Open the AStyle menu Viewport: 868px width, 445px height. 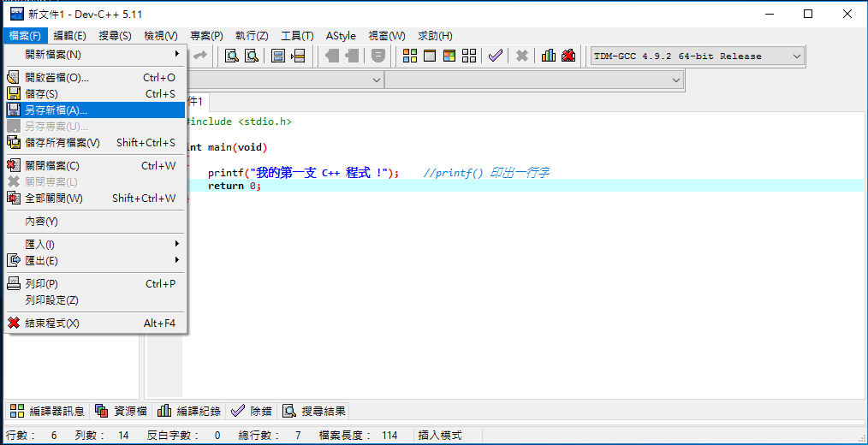click(341, 36)
